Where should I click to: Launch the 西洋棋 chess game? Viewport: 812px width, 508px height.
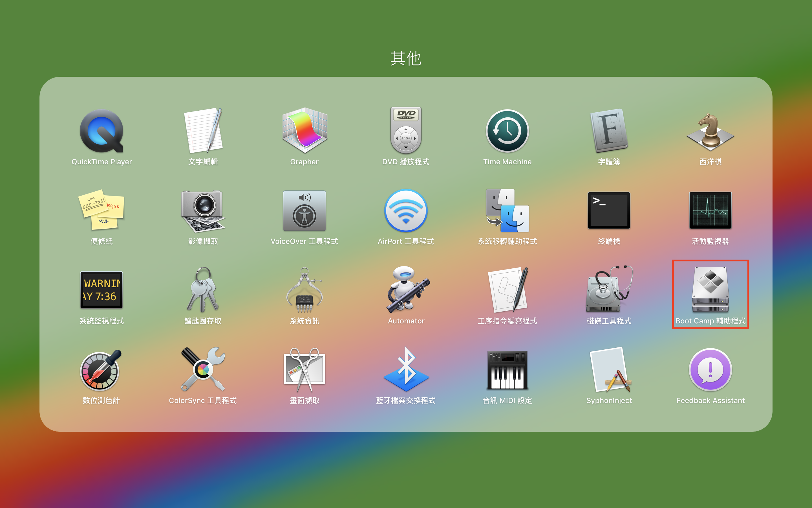point(710,132)
